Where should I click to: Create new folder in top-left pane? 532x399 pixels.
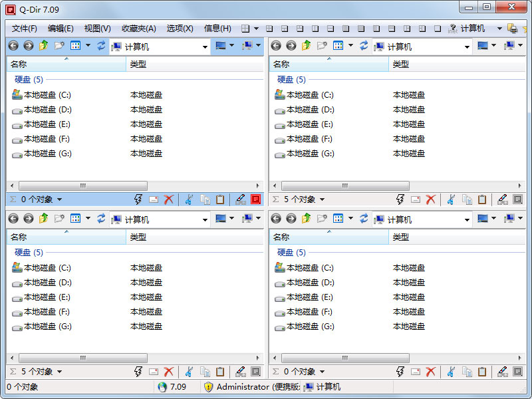(59, 45)
